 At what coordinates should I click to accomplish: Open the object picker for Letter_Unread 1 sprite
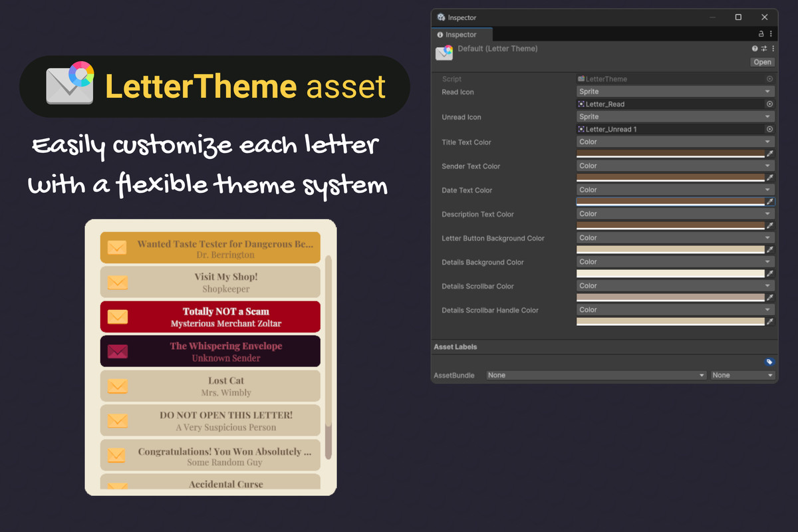point(769,129)
